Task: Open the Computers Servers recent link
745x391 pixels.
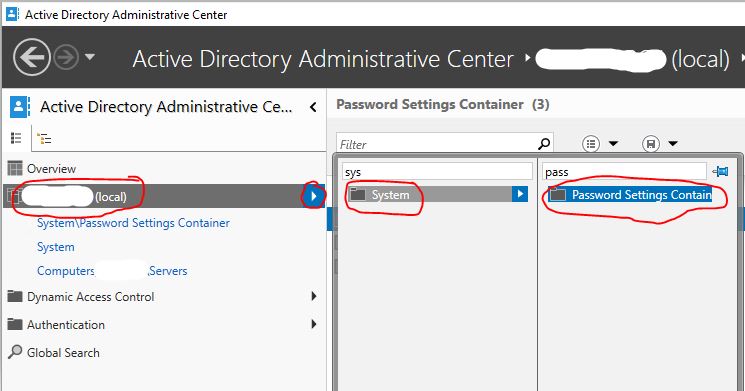Action: (x=112, y=271)
